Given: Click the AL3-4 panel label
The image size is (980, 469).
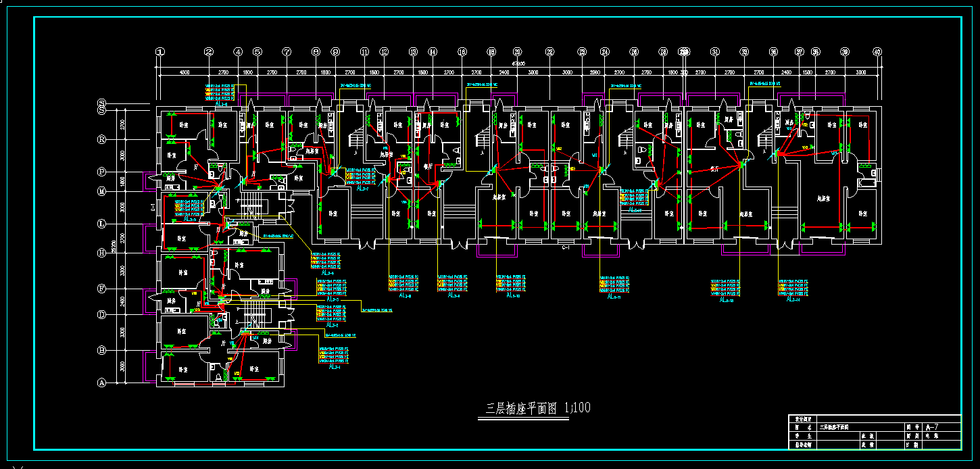Looking at the screenshot, I should [x=328, y=273].
